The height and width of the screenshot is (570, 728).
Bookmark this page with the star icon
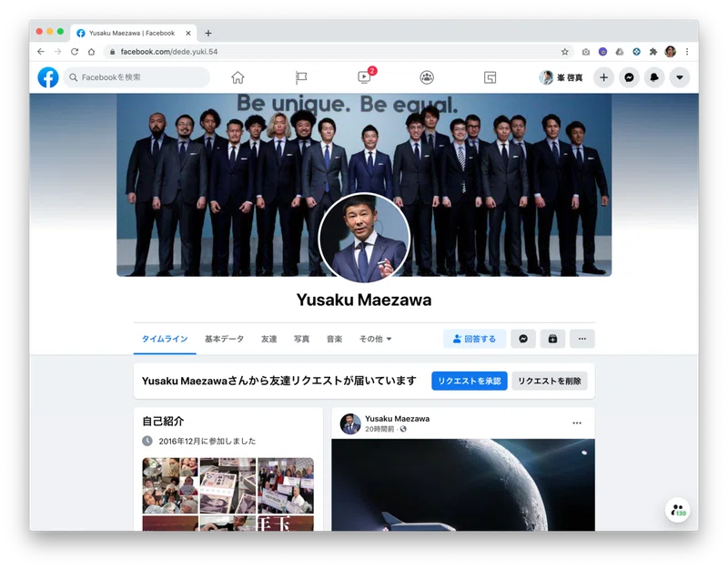click(564, 52)
